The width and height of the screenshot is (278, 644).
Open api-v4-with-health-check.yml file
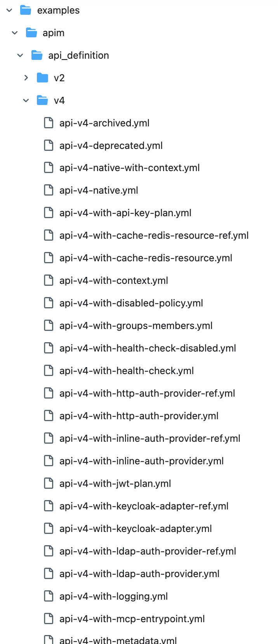(126, 371)
